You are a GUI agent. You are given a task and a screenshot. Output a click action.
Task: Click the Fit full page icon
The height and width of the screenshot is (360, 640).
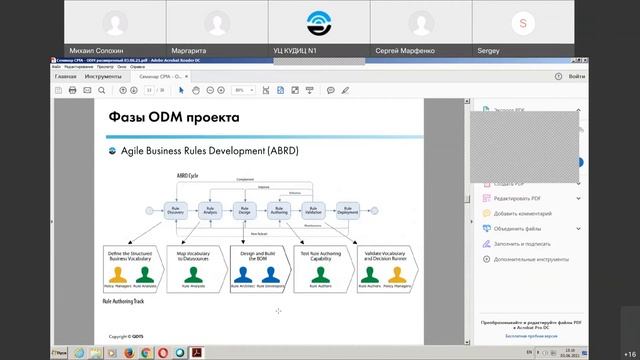pyautogui.click(x=280, y=90)
